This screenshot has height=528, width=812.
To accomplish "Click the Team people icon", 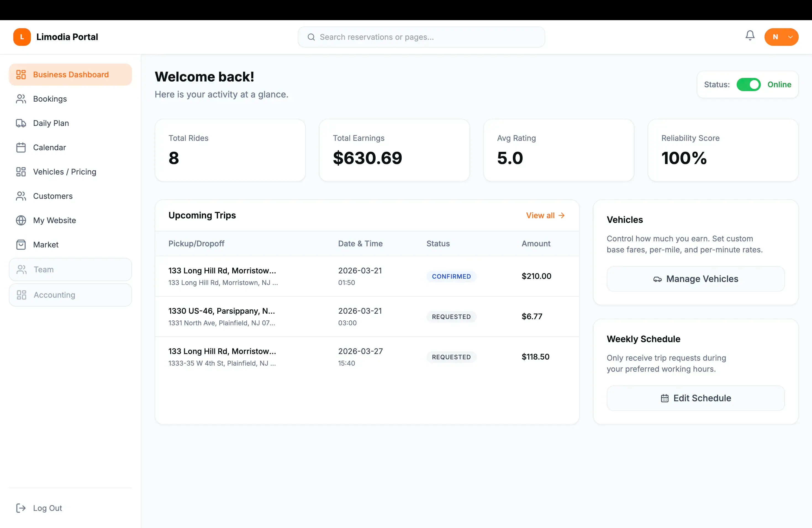I will pyautogui.click(x=22, y=270).
